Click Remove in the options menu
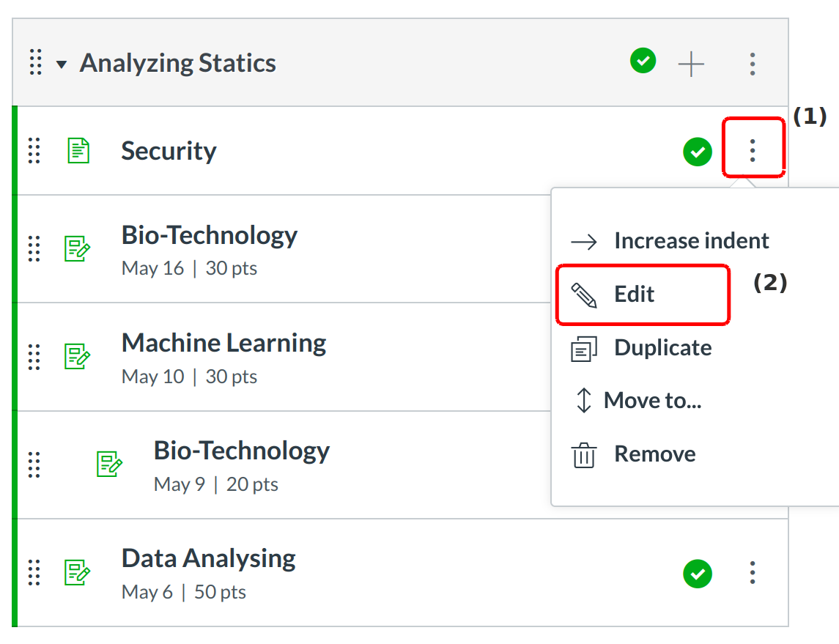Image resolution: width=839 pixels, height=644 pixels. click(654, 454)
